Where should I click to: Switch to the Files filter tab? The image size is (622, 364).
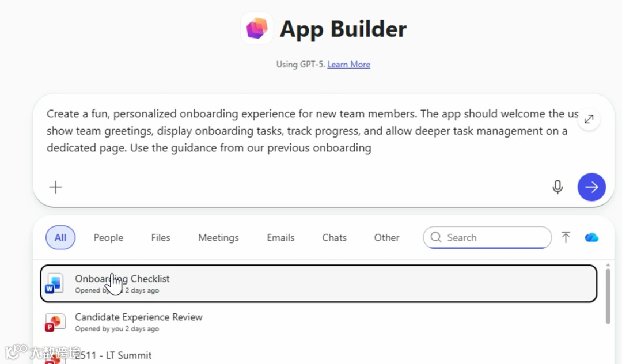[161, 237]
